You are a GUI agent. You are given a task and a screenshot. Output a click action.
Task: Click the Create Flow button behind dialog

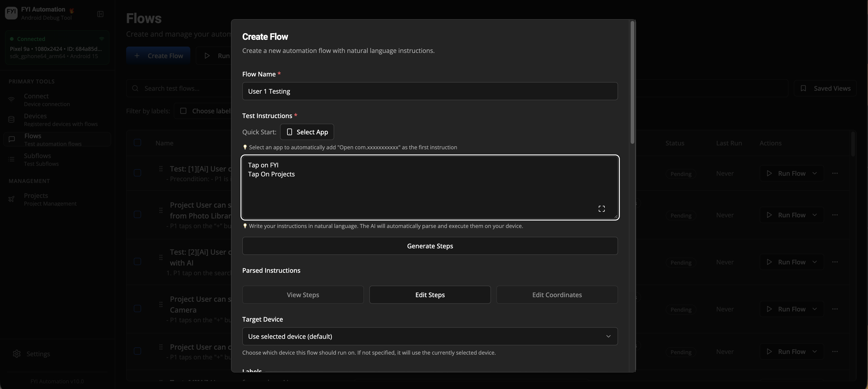point(158,56)
